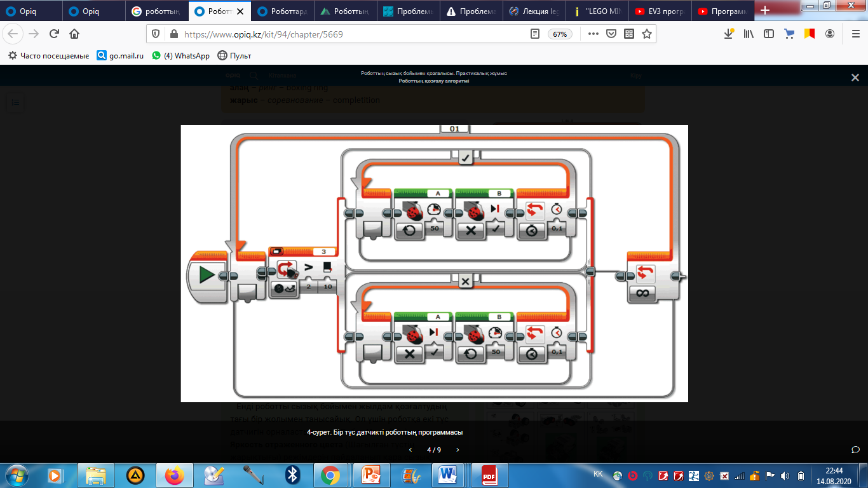Open a new browser tab
Screen dimensions: 868x488
(x=765, y=10)
